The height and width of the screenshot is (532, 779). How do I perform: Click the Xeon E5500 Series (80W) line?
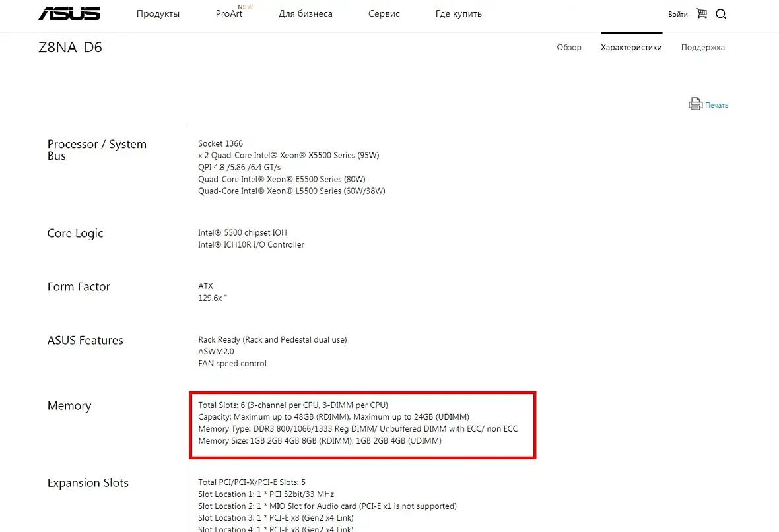point(282,180)
